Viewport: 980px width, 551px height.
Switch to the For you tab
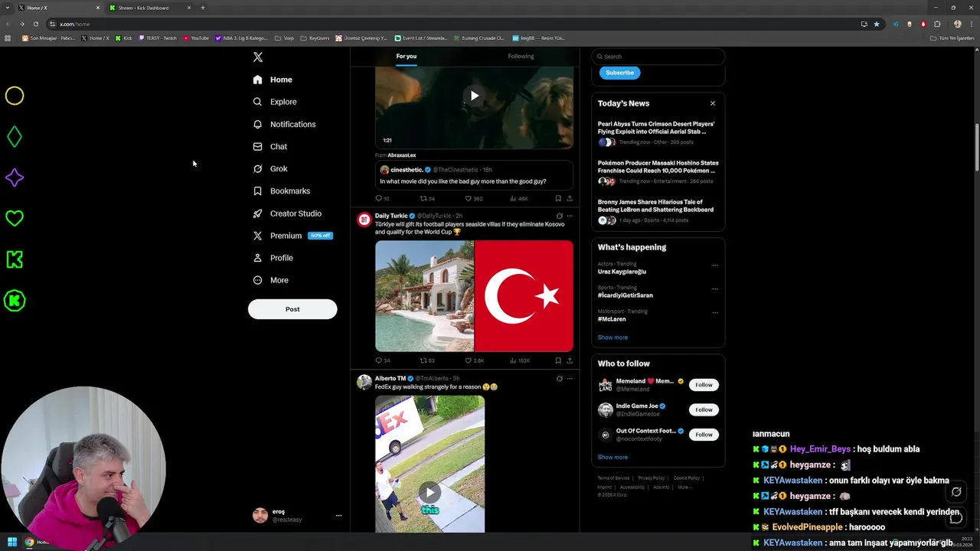tap(407, 56)
